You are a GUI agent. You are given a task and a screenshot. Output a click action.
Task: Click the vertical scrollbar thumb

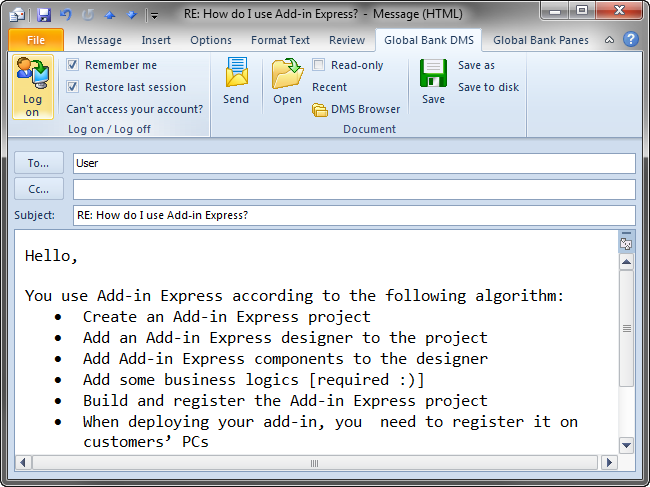(x=626, y=329)
